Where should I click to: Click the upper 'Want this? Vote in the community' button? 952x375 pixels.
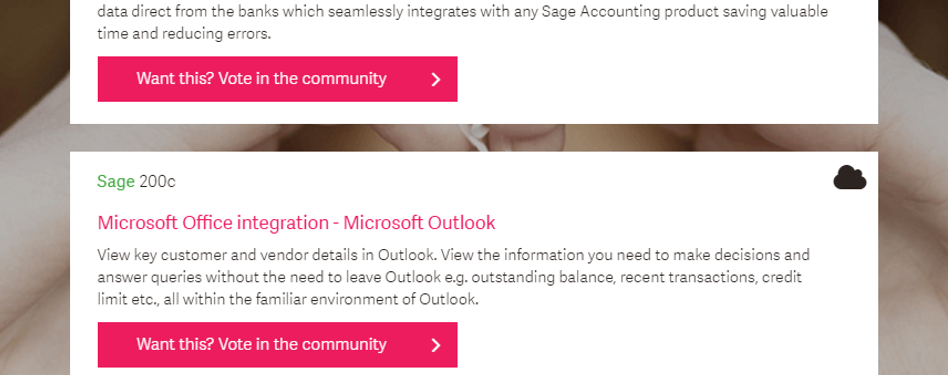tap(277, 79)
